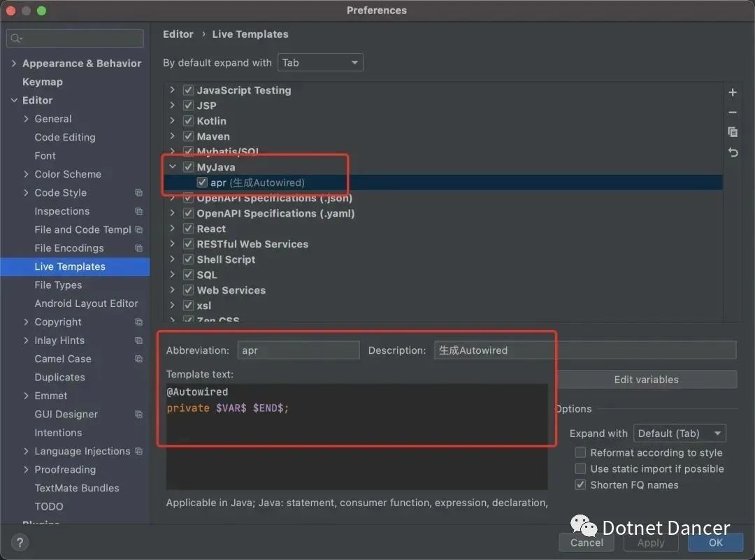Open Font settings page
755x560 pixels.
coord(45,155)
